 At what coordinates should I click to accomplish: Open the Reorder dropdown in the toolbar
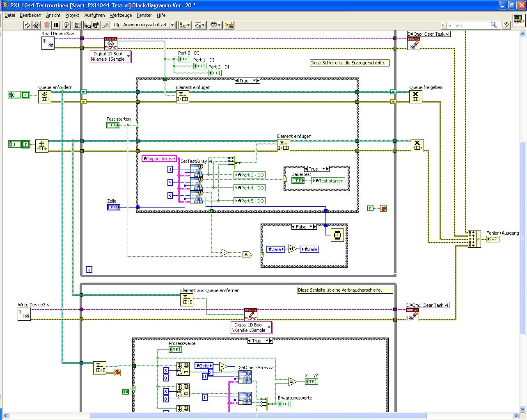tap(215, 25)
